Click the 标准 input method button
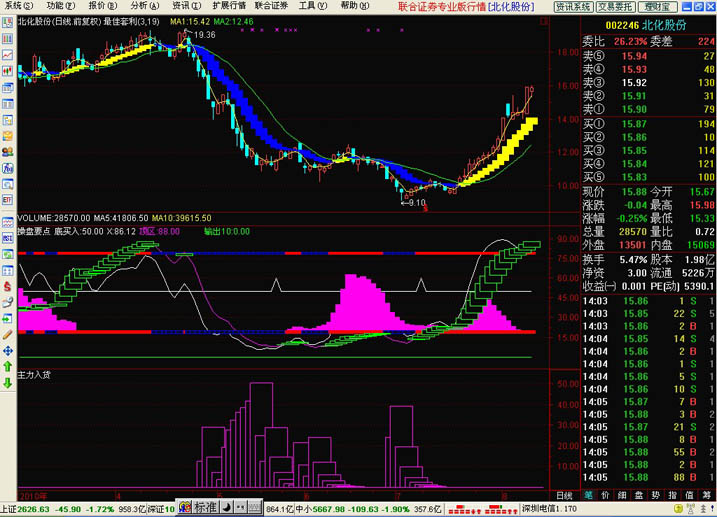 pos(205,507)
